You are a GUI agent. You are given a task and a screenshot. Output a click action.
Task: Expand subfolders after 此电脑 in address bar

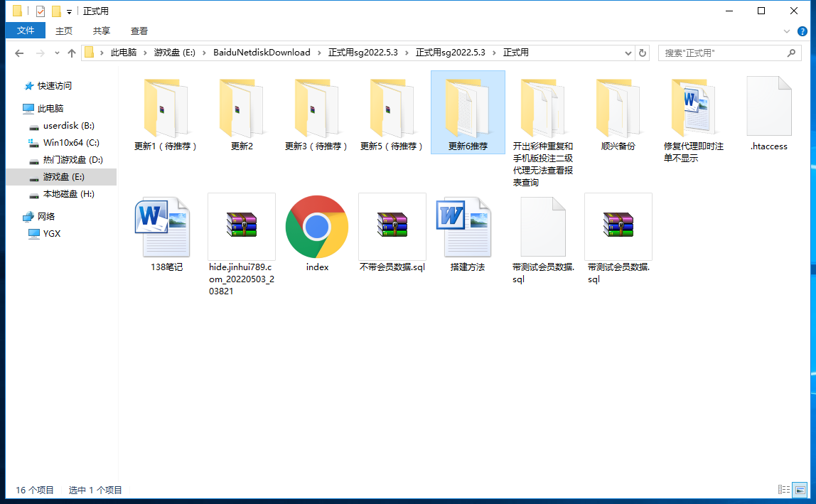(145, 53)
